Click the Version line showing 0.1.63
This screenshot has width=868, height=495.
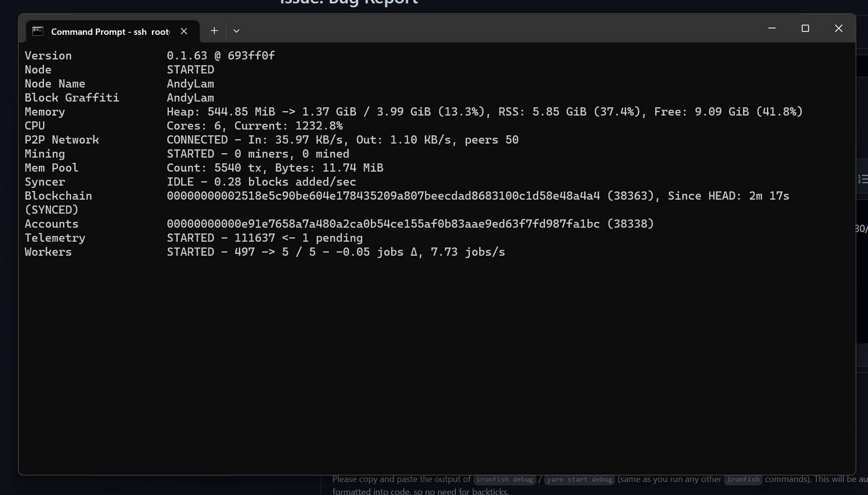pos(221,55)
